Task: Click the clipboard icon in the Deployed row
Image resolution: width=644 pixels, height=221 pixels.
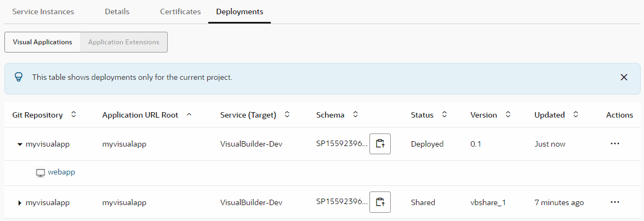Action: coord(380,144)
